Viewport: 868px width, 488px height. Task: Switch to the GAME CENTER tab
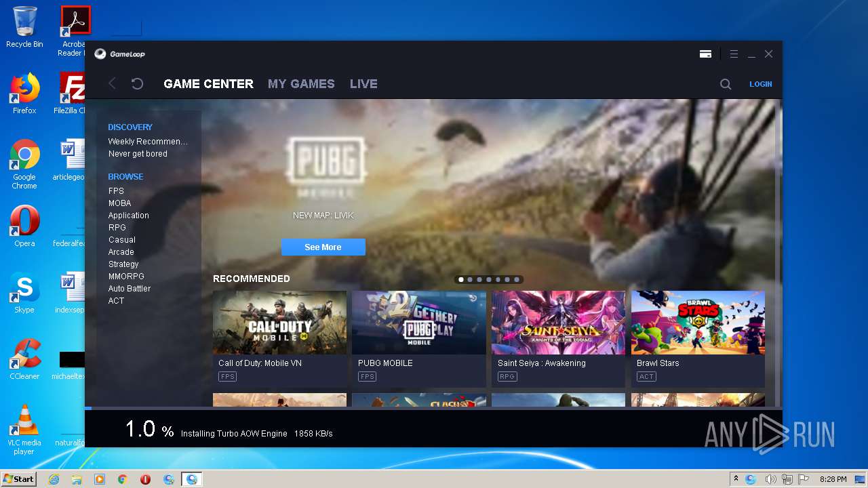pos(209,84)
